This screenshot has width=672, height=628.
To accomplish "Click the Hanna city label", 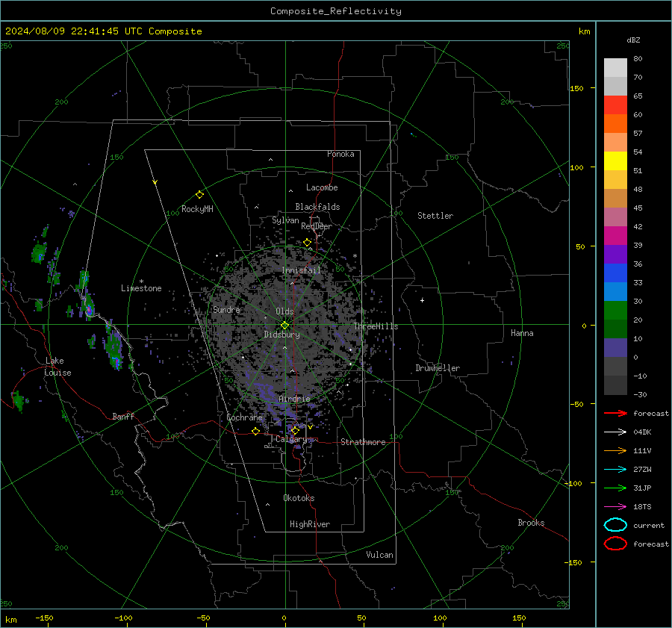I will click(522, 333).
